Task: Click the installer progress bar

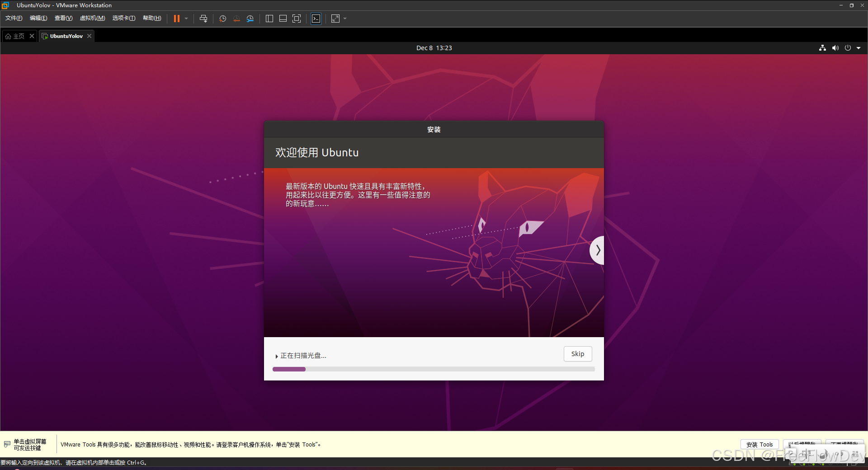Action: [x=433, y=369]
